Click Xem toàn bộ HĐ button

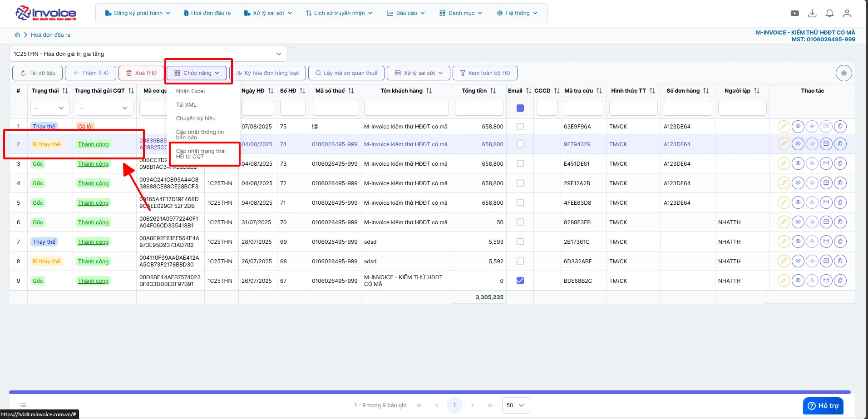point(485,73)
